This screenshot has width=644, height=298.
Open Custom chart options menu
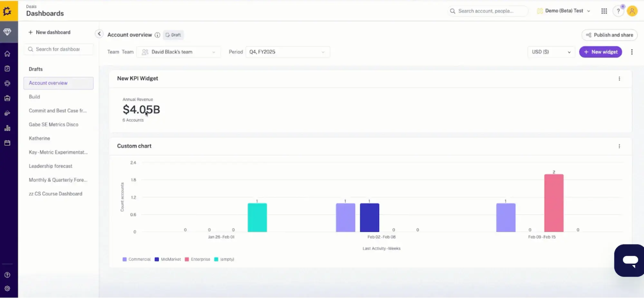click(619, 146)
